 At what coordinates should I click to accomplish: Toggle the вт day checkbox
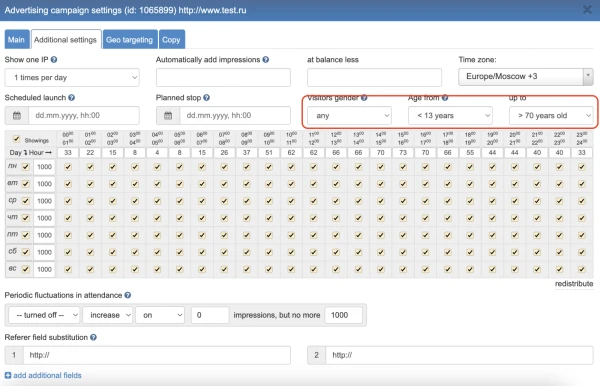26,184
